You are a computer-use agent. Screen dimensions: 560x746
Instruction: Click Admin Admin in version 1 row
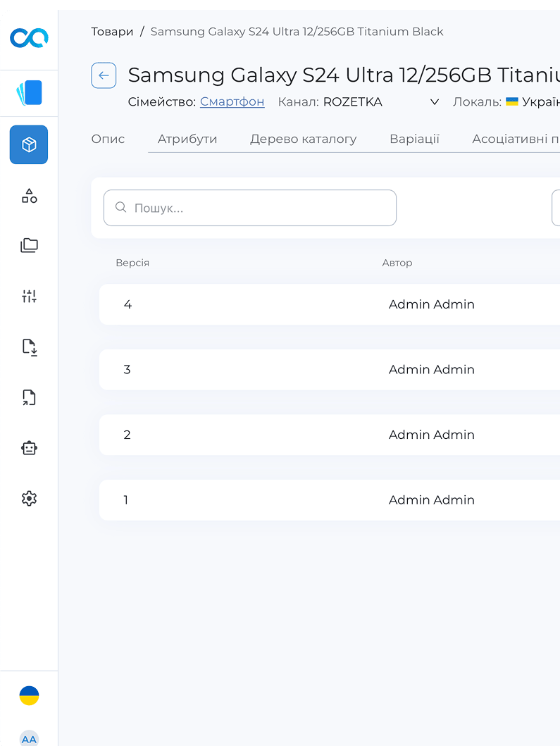432,500
